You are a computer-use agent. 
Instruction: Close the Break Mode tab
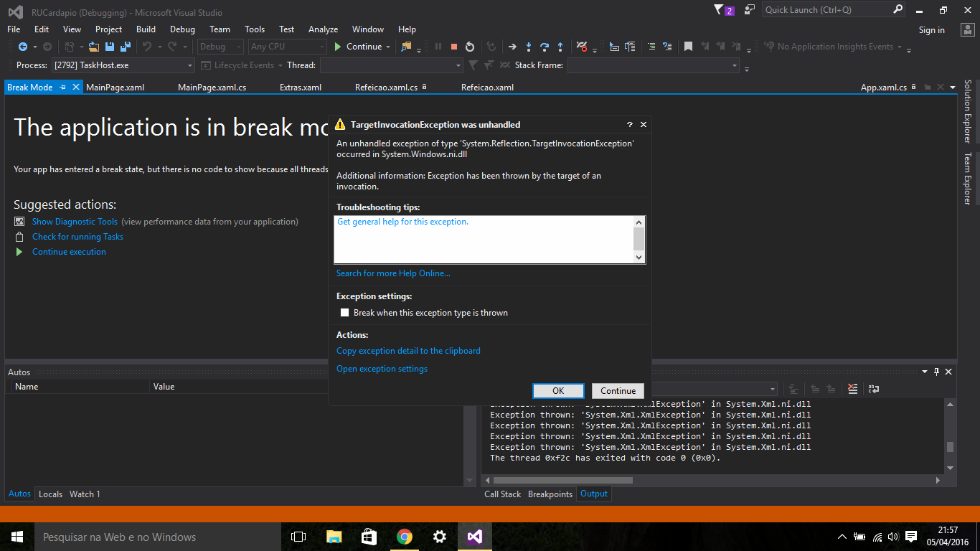[76, 88]
